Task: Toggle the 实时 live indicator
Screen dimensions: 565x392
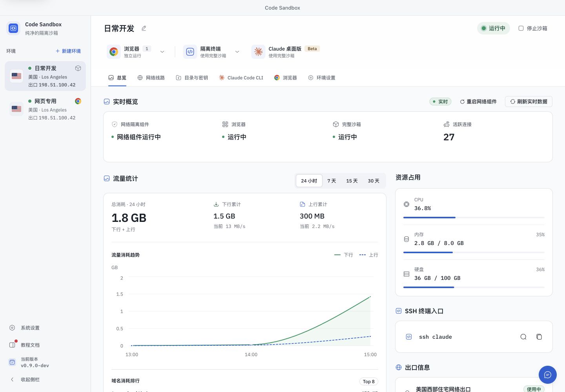Action: coord(440,102)
